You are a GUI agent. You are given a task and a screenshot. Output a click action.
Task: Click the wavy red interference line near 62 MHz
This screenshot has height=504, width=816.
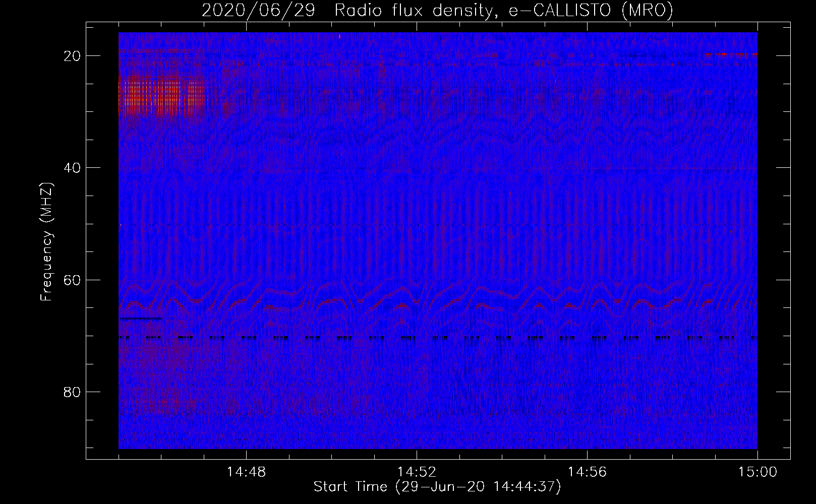pyautogui.click(x=438, y=297)
